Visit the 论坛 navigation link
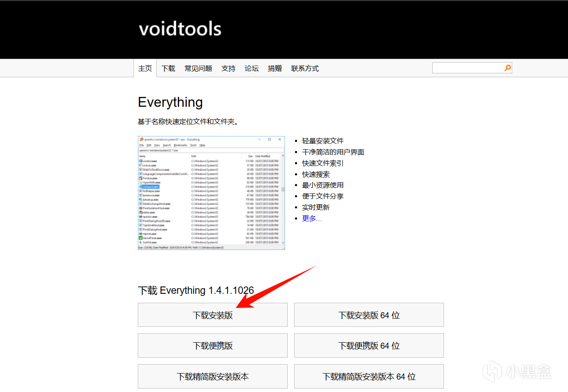568x392 pixels. pyautogui.click(x=252, y=68)
